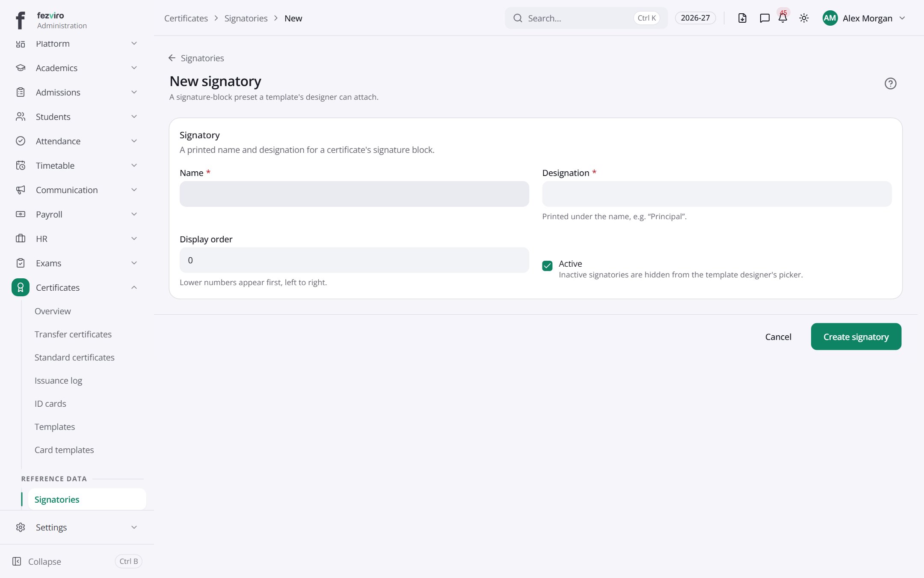
Task: Open ID cards sidebar item
Action: click(x=50, y=404)
